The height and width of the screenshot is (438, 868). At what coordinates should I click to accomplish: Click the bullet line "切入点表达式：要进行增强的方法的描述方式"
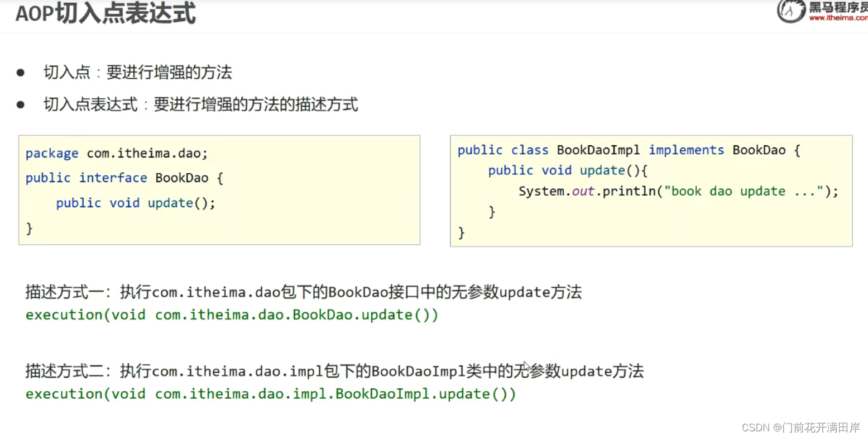[x=201, y=104]
